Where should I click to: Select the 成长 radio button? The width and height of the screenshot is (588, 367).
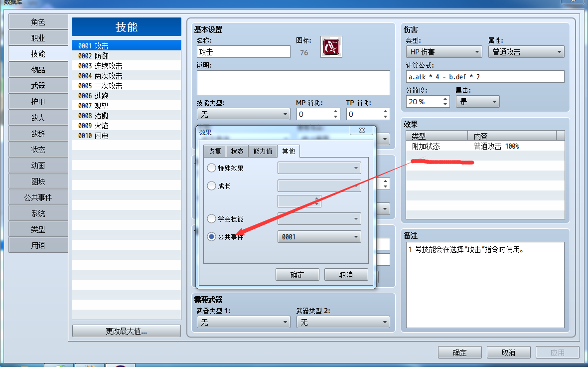(211, 186)
